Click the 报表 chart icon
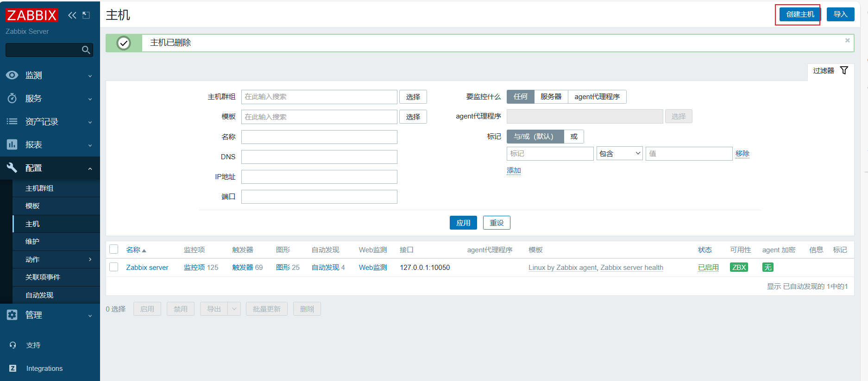 coord(12,144)
